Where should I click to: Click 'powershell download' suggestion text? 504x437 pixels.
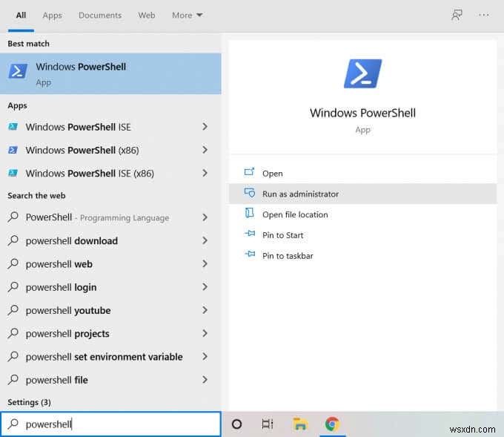[x=72, y=240]
